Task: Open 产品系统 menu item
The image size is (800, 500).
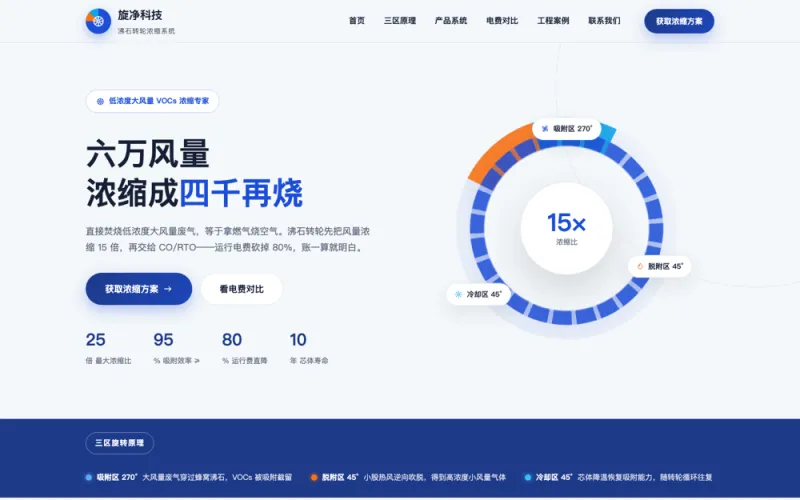Action: (x=451, y=21)
